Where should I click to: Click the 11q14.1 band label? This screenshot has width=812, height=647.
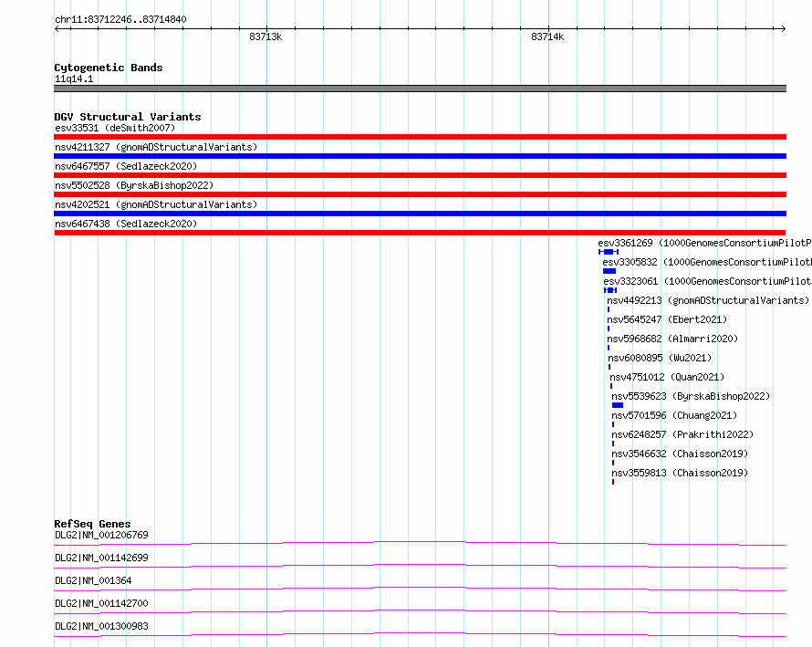pos(74,78)
